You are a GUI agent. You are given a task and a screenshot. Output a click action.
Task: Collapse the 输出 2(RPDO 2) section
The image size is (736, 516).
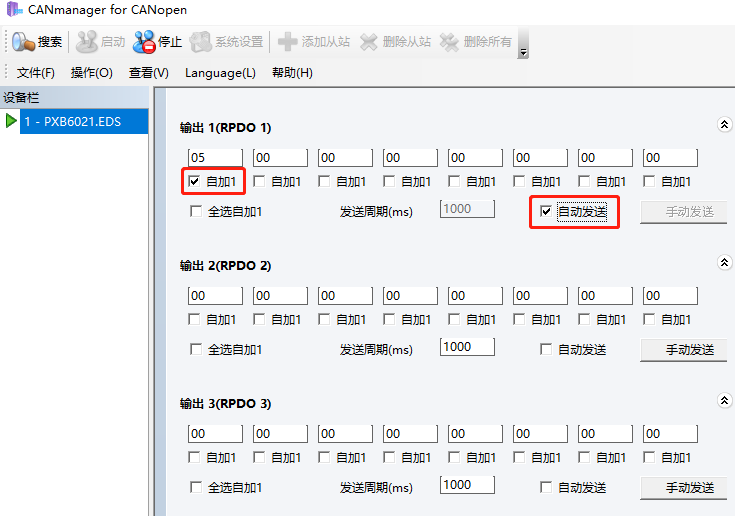pyautogui.click(x=724, y=262)
